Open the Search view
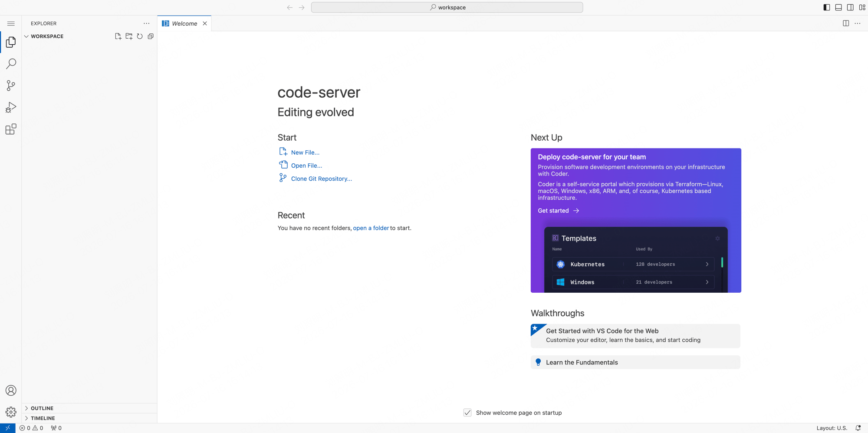Image resolution: width=868 pixels, height=433 pixels. (11, 64)
